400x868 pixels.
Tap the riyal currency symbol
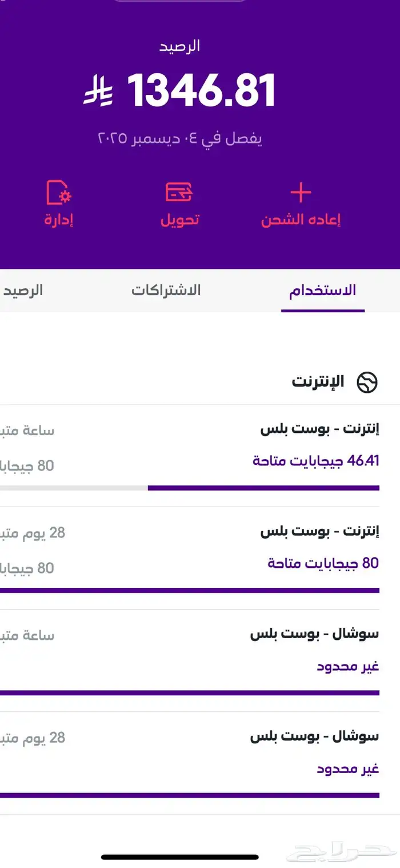pyautogui.click(x=98, y=91)
